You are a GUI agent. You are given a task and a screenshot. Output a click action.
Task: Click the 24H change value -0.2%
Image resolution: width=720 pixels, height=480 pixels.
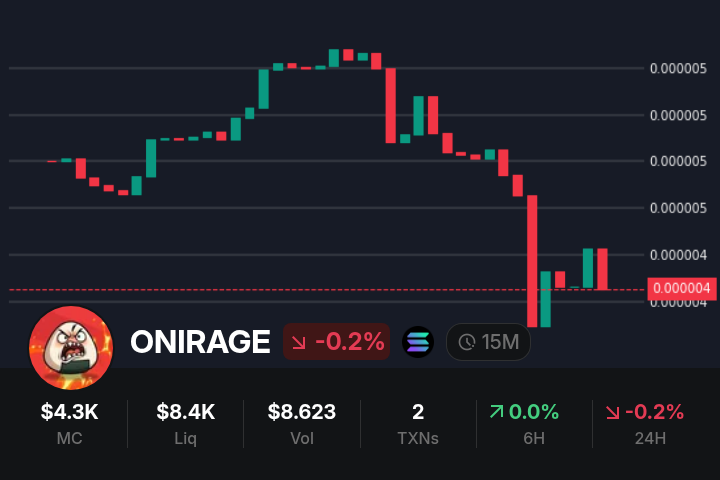(x=654, y=411)
